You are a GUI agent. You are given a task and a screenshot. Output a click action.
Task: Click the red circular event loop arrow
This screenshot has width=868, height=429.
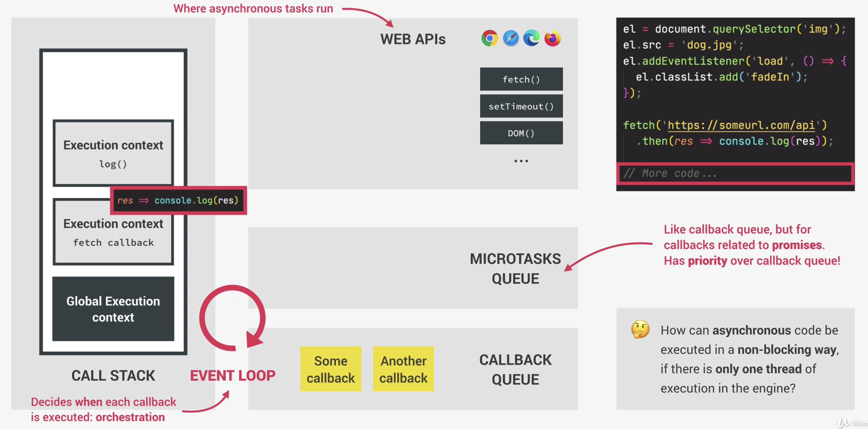pyautogui.click(x=232, y=318)
